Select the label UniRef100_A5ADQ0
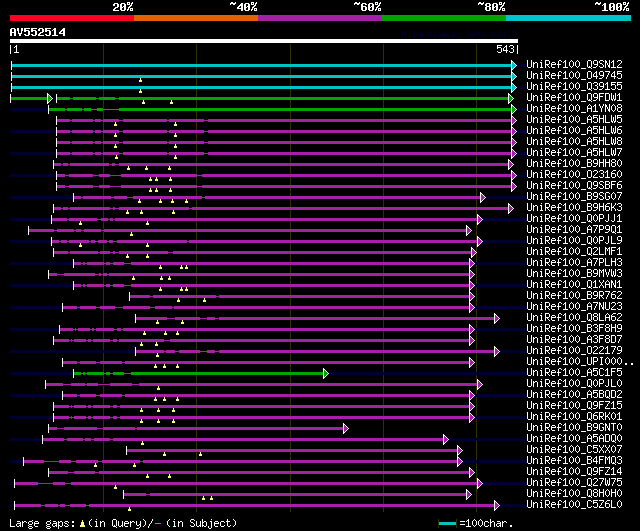 pyautogui.click(x=574, y=439)
